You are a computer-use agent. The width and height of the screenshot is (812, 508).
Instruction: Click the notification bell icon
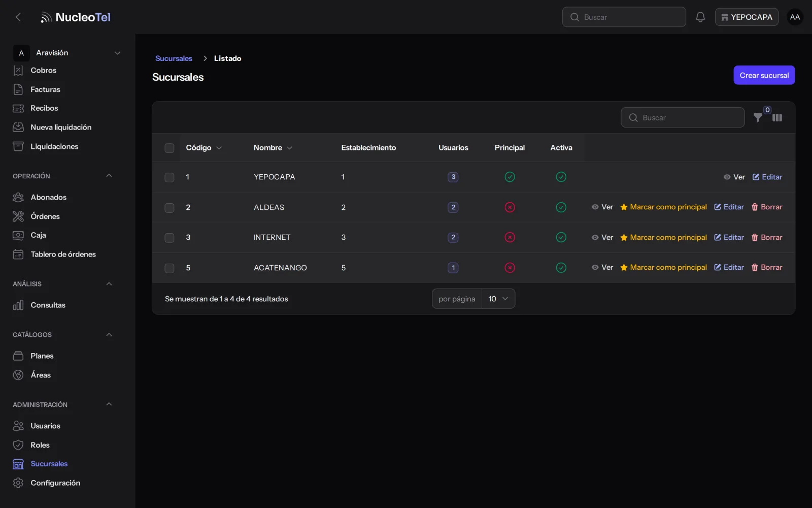click(700, 17)
